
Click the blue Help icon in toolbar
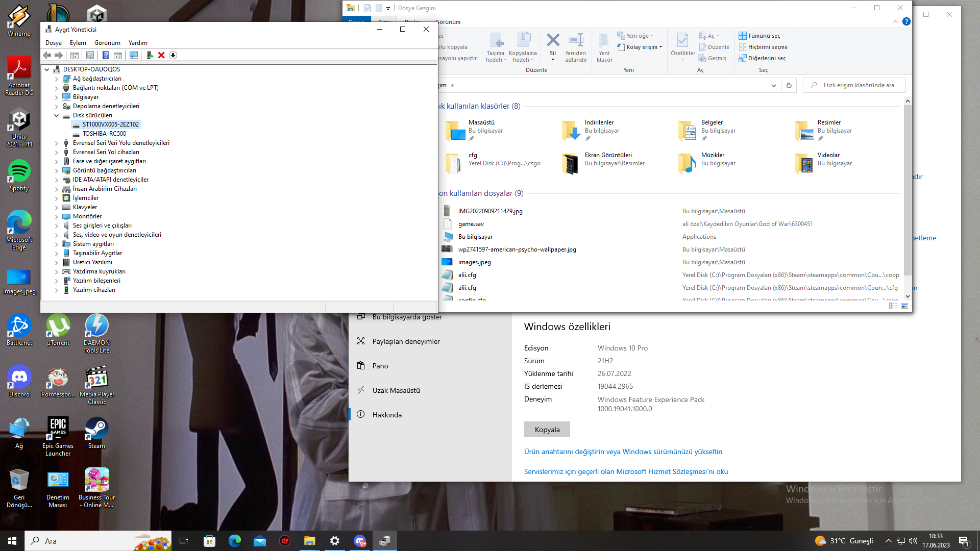pos(106,55)
